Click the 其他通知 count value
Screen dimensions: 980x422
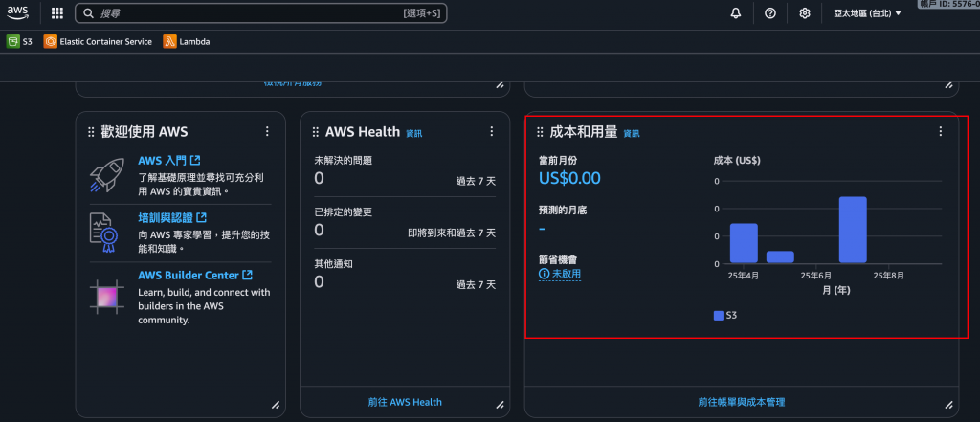tap(319, 282)
